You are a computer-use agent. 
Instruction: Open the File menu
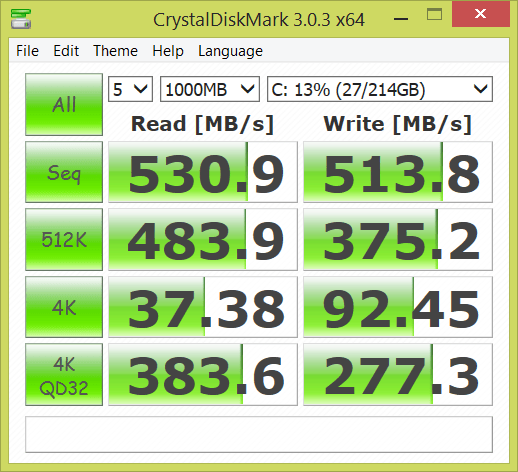27,51
